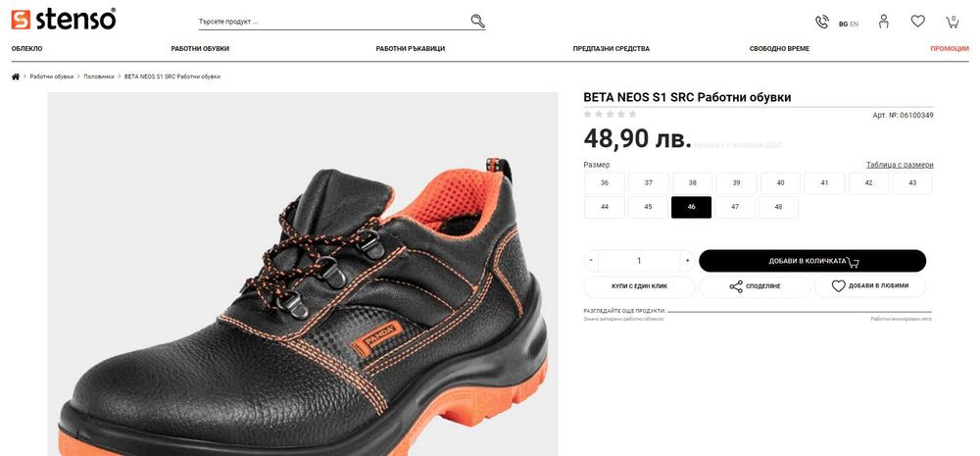980x456 pixels.
Task: Select shoe size 42
Action: 868,183
